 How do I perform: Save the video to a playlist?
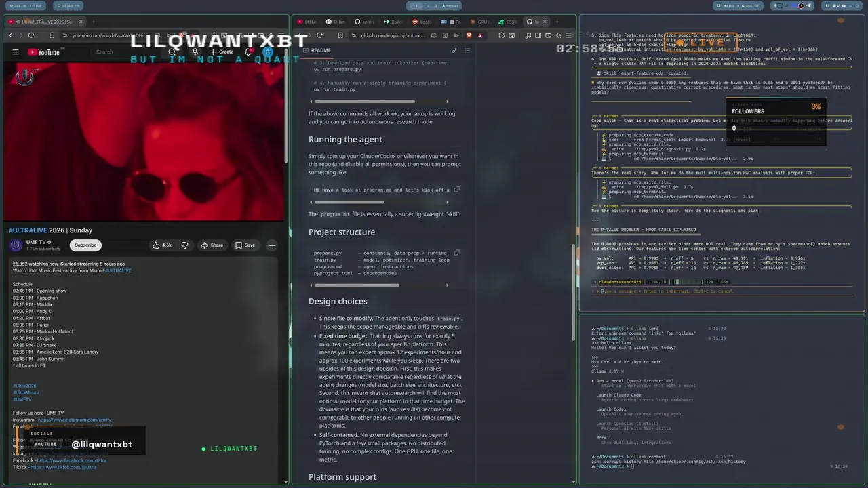pyautogui.click(x=245, y=245)
